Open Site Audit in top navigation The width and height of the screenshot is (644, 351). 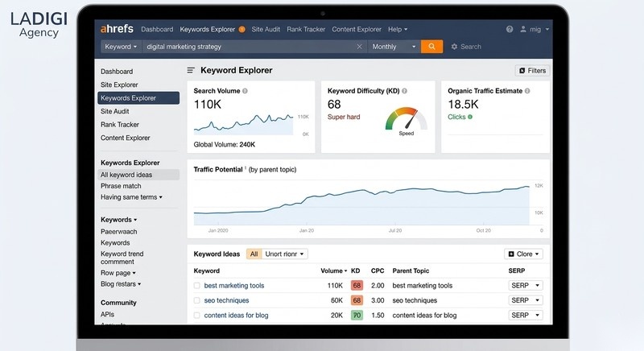[266, 30]
